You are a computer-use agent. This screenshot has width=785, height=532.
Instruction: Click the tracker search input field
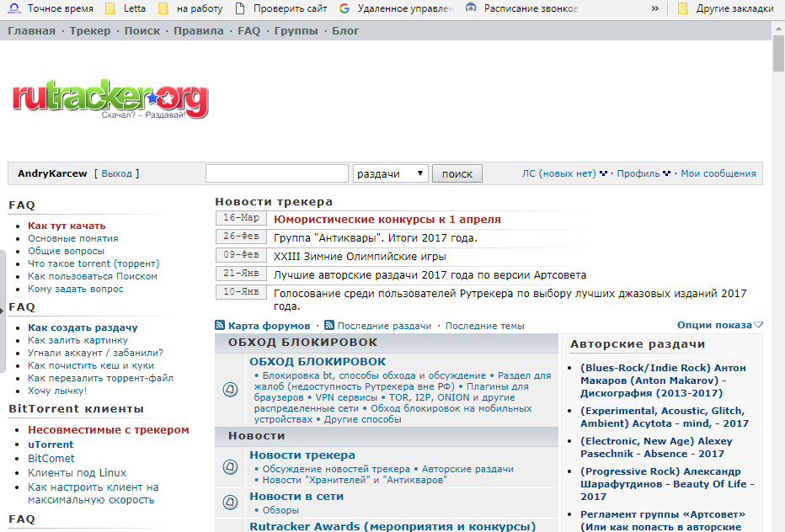[277, 173]
